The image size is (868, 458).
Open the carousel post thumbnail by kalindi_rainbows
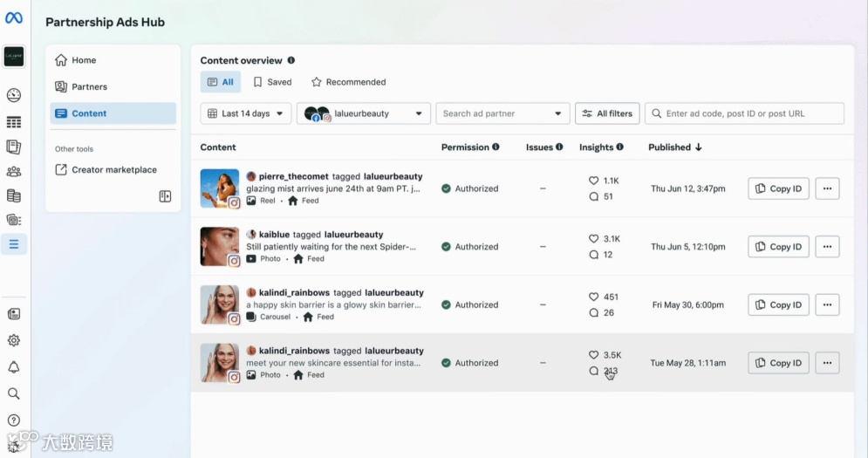(220, 304)
